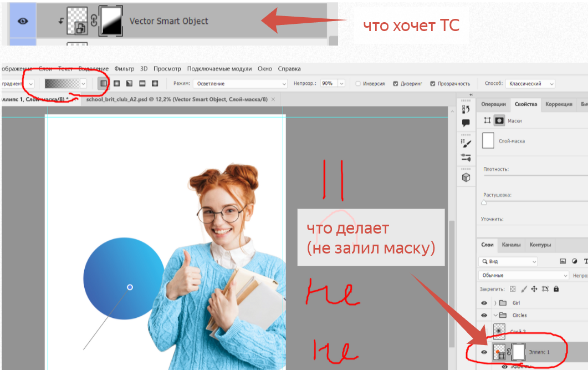Open the Непрозр. 90% dropdown arrow
The width and height of the screenshot is (588, 370).
pyautogui.click(x=341, y=84)
